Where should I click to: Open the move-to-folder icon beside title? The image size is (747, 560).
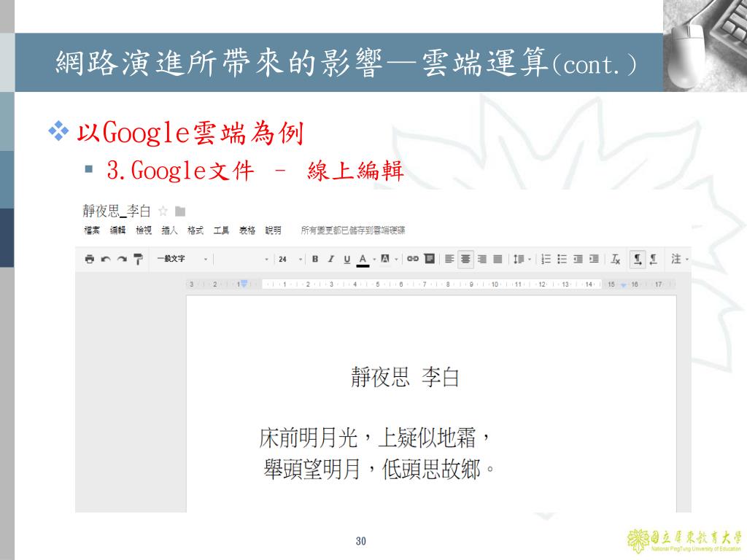click(x=180, y=211)
